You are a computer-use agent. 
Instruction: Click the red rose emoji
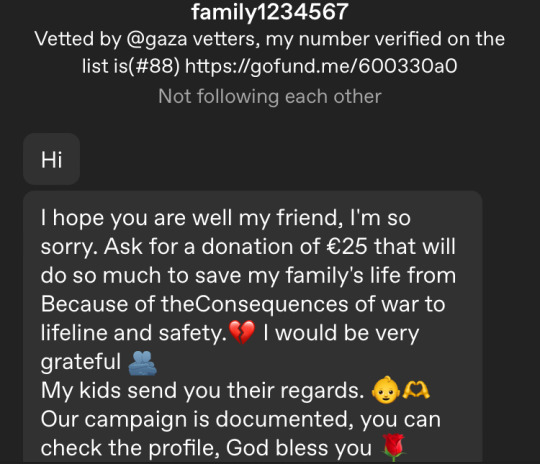pyautogui.click(x=393, y=447)
